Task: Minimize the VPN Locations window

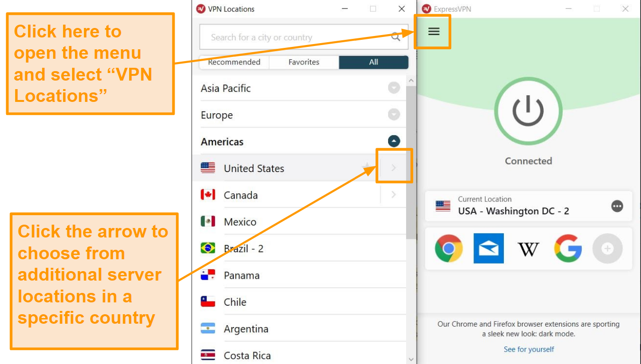Action: click(344, 9)
